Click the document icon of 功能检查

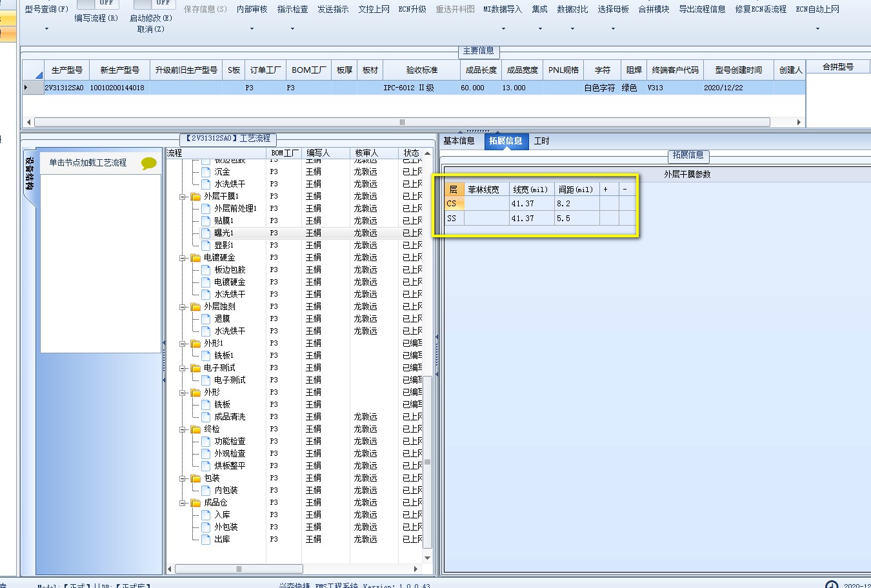[206, 441]
